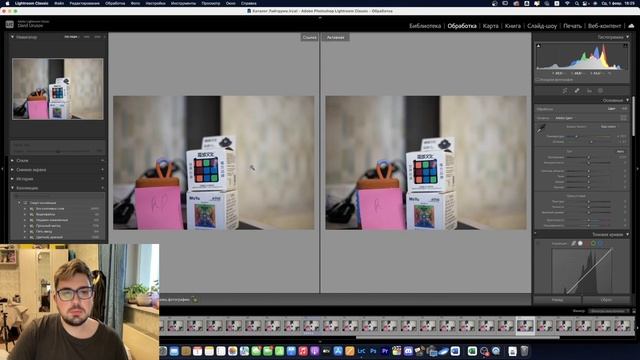Select the point curve white circle
Screen dimensions: 640x360
580,243
